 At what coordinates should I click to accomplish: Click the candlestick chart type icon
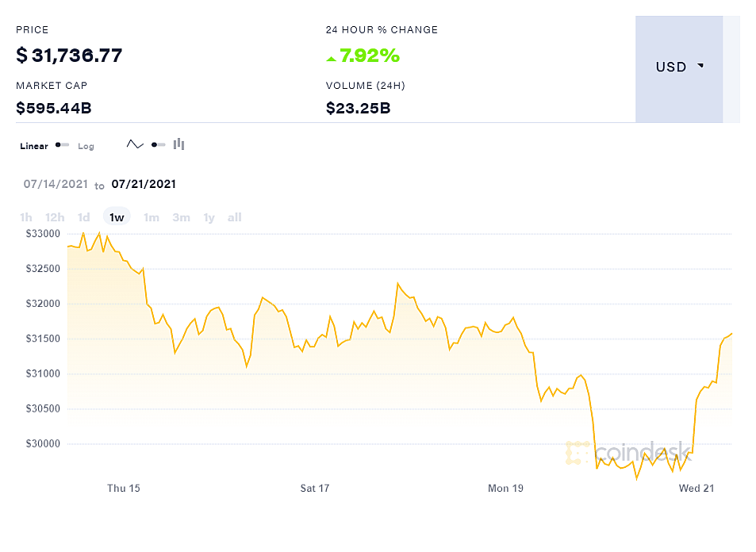coord(179,144)
